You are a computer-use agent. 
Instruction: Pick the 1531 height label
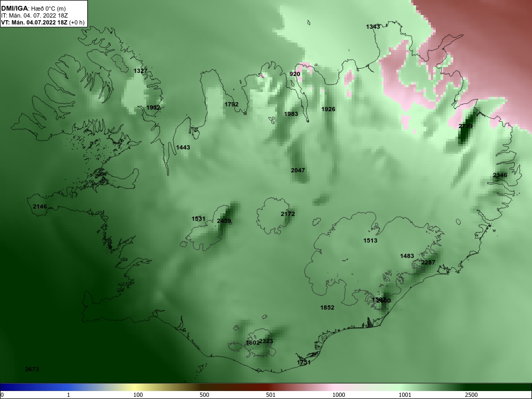point(198,219)
